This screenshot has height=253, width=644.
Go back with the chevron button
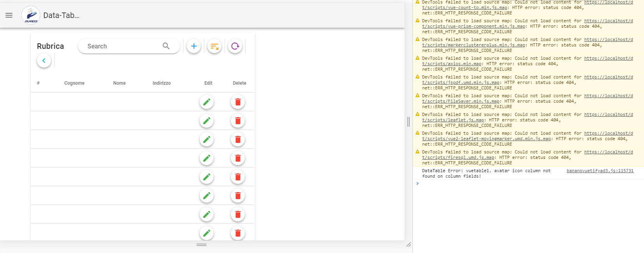(44, 61)
